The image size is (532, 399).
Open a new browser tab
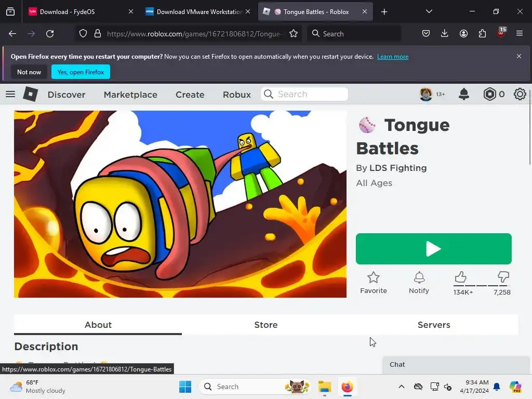click(x=384, y=12)
